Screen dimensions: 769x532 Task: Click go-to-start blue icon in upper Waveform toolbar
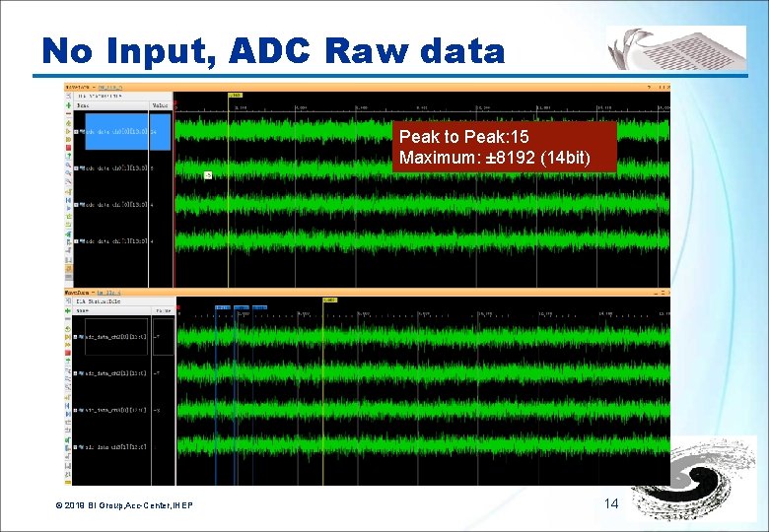point(69,200)
